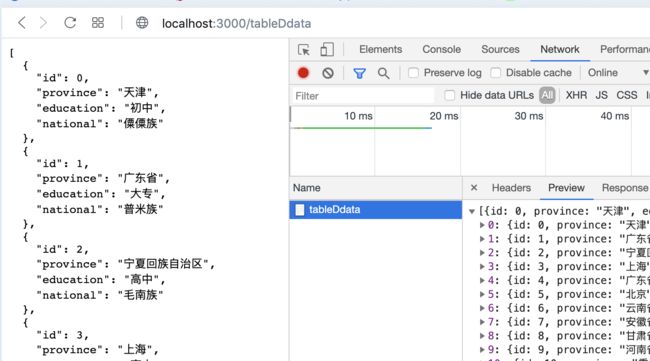Click the 30 ms timeline marker
The image size is (650, 361).
(529, 116)
